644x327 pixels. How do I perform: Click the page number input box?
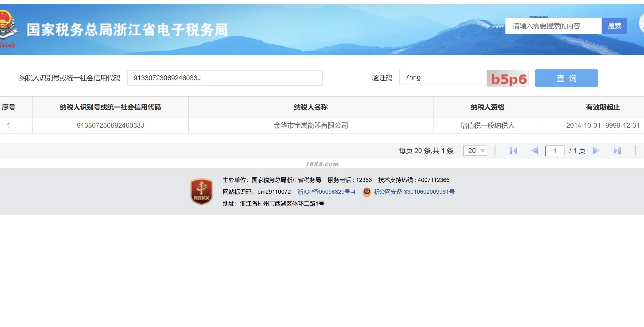click(x=555, y=151)
